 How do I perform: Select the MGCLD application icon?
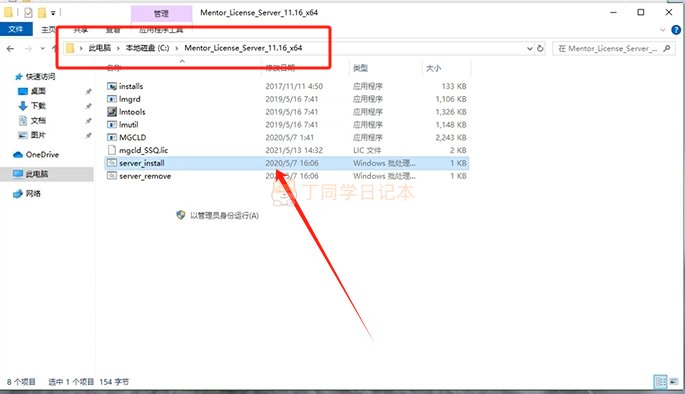click(x=112, y=137)
